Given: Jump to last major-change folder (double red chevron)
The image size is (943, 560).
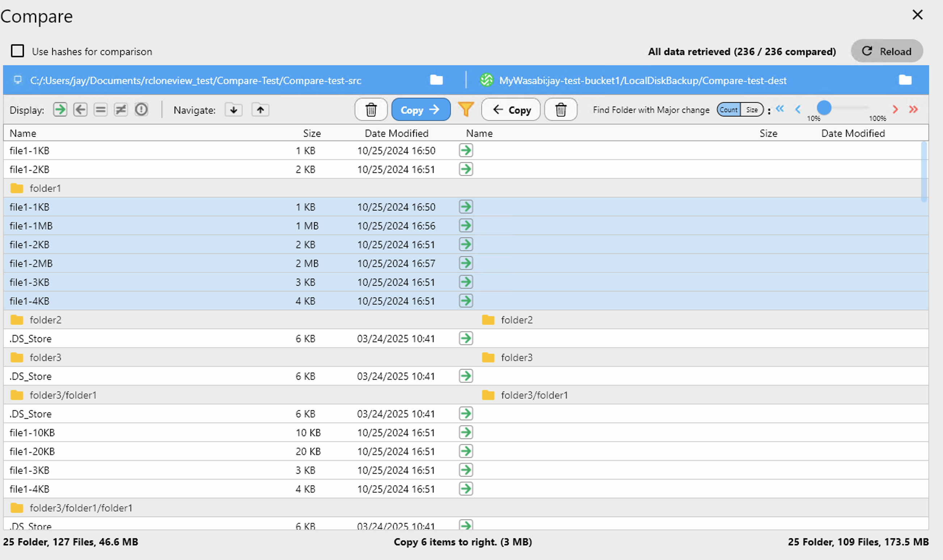Looking at the screenshot, I should click(x=913, y=110).
